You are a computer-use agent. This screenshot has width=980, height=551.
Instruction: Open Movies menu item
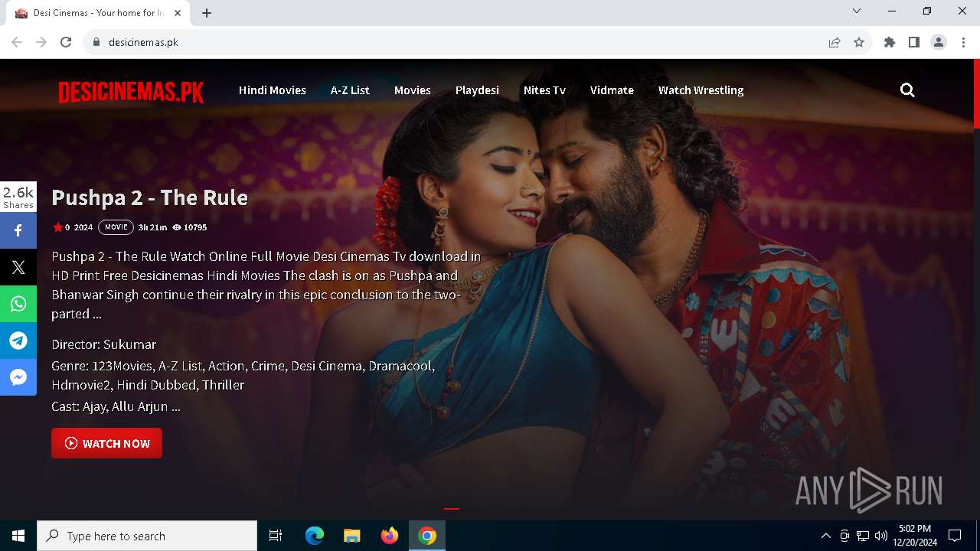(x=413, y=90)
